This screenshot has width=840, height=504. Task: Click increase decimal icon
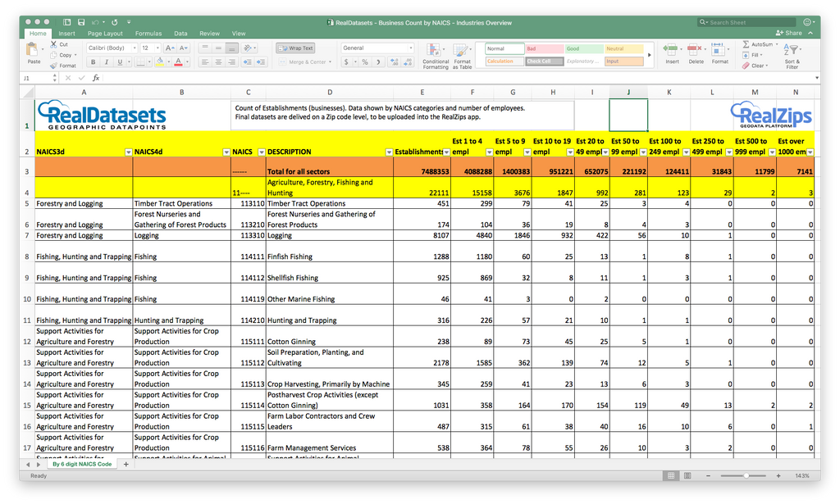pos(395,62)
